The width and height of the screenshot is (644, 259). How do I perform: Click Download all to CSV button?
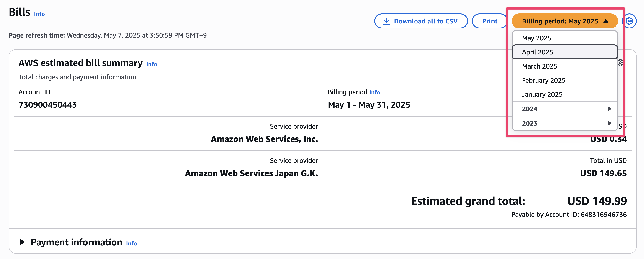point(421,21)
